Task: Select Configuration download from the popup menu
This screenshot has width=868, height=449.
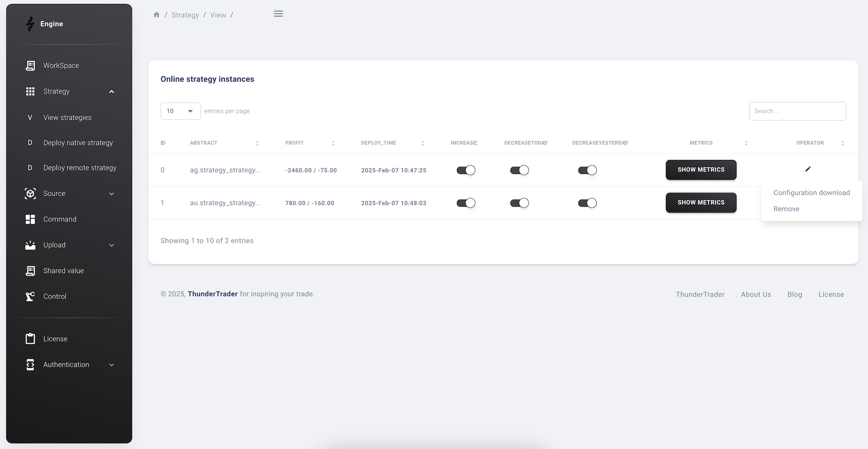Action: [811, 193]
